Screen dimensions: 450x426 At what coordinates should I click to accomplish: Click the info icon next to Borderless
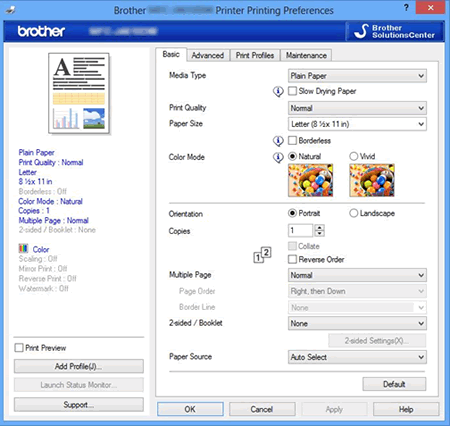278,141
